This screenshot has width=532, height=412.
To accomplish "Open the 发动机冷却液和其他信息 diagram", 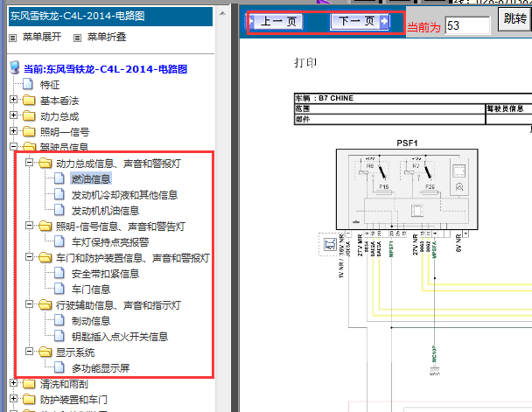I will coord(124,195).
